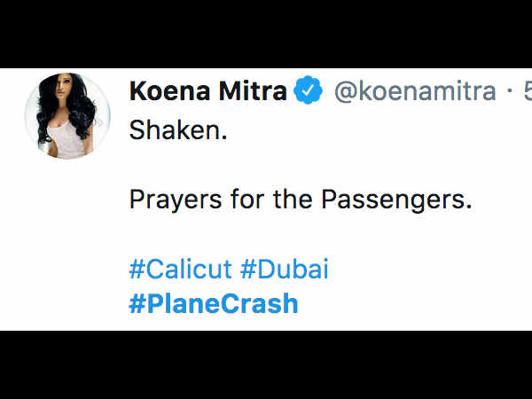
Task: Click the word "the" in the tweet body
Action: click(x=293, y=199)
